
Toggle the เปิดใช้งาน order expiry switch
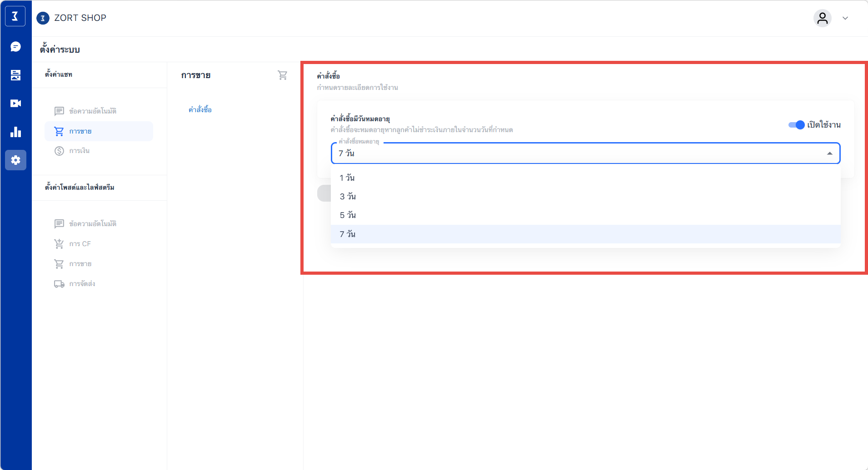pyautogui.click(x=796, y=125)
